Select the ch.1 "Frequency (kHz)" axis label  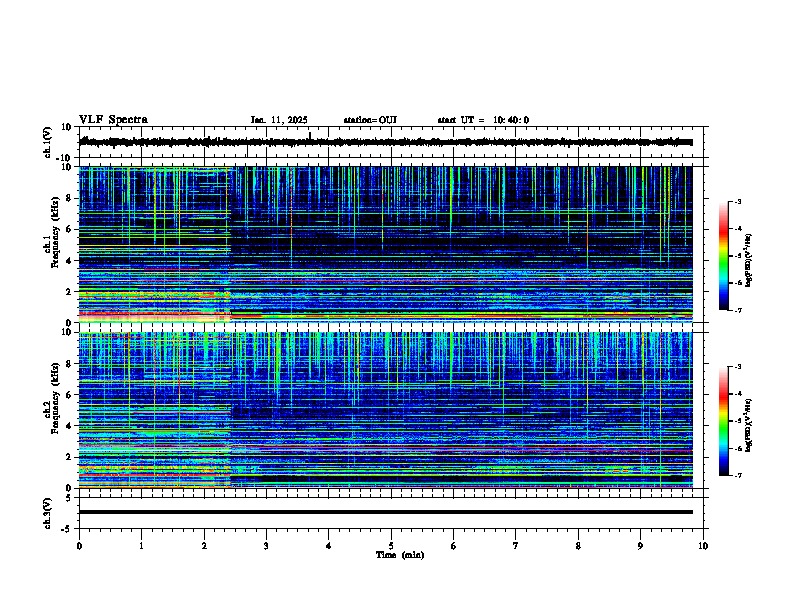pos(55,232)
